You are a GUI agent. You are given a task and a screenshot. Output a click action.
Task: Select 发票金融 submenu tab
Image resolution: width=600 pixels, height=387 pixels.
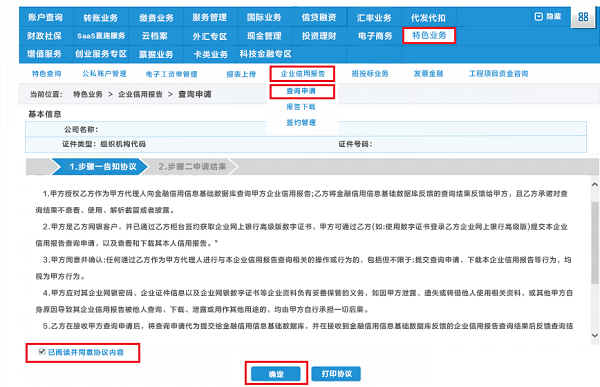[428, 73]
